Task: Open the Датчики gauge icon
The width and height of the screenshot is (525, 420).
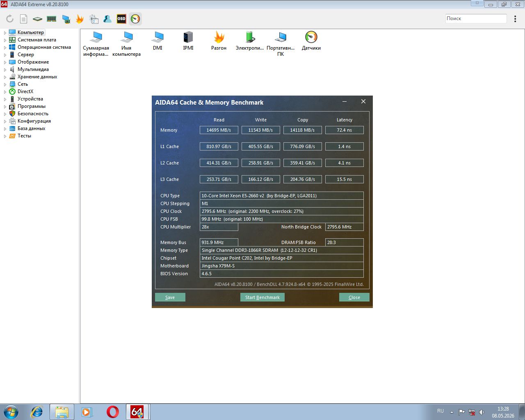Action: click(311, 41)
